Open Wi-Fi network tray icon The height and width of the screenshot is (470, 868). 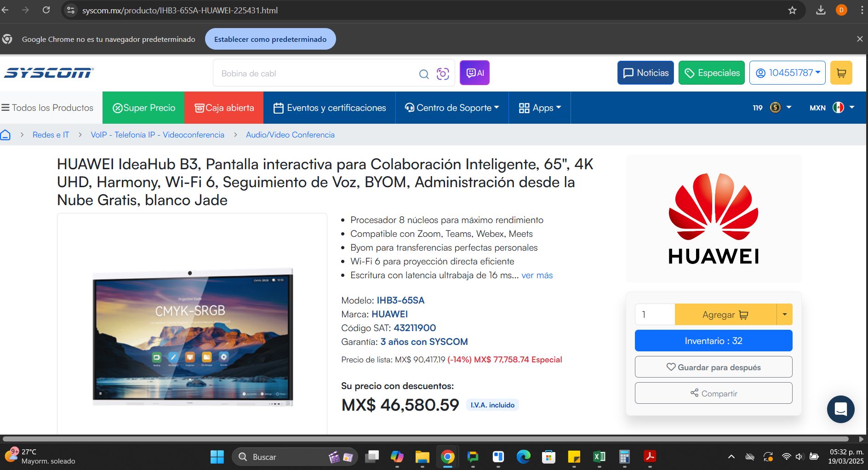pos(787,457)
